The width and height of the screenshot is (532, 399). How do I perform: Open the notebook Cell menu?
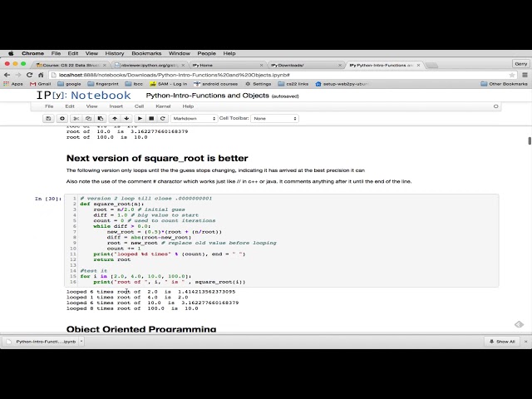[x=139, y=106]
